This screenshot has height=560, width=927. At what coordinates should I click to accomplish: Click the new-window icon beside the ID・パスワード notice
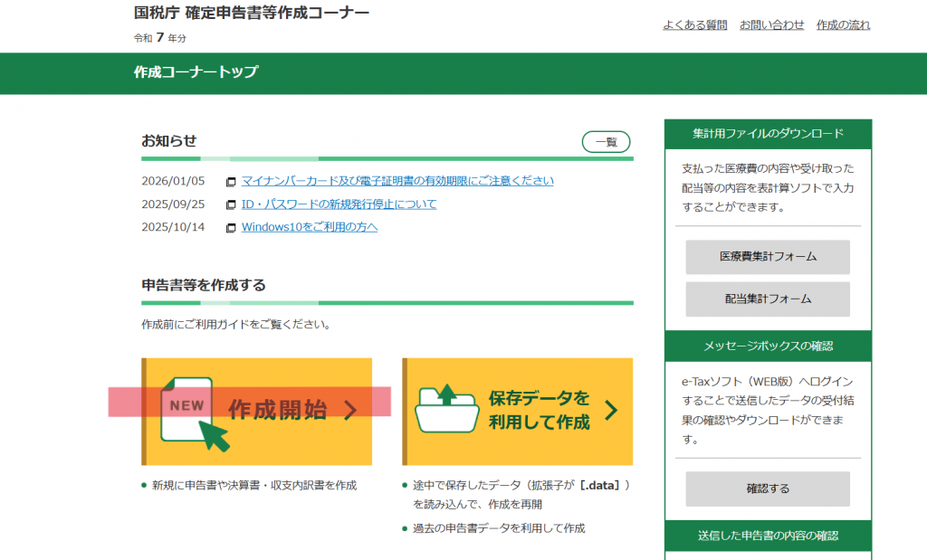point(231,204)
